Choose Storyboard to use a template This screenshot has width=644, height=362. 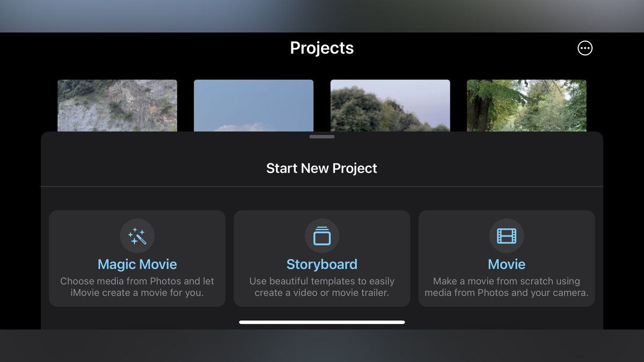pyautogui.click(x=321, y=258)
